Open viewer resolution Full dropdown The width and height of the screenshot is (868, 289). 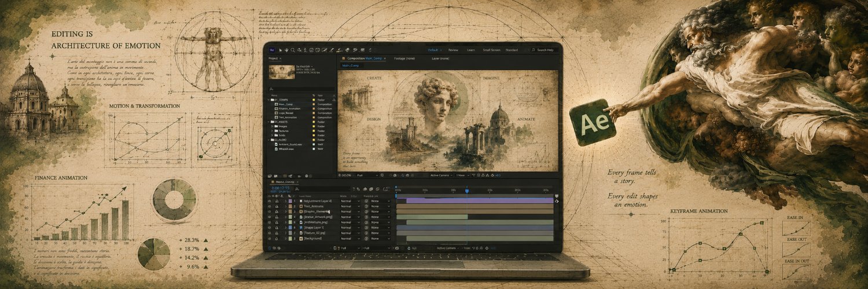[x=367, y=175]
